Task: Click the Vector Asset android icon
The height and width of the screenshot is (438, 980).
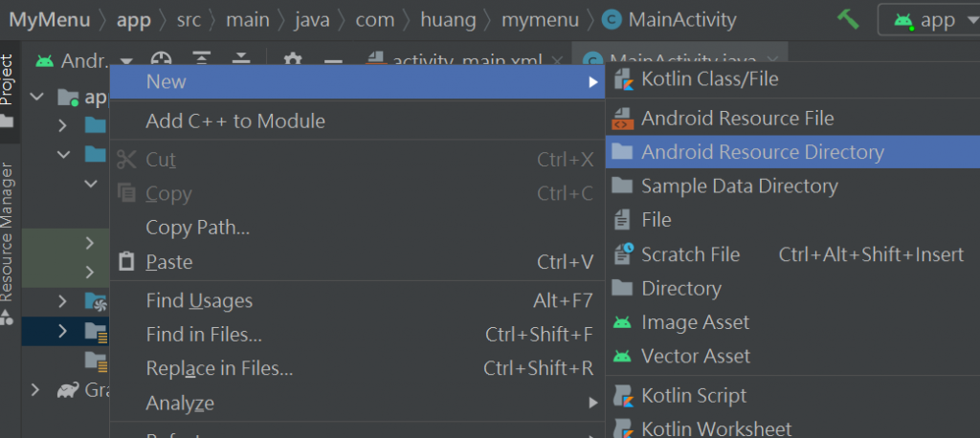Action: tap(622, 356)
